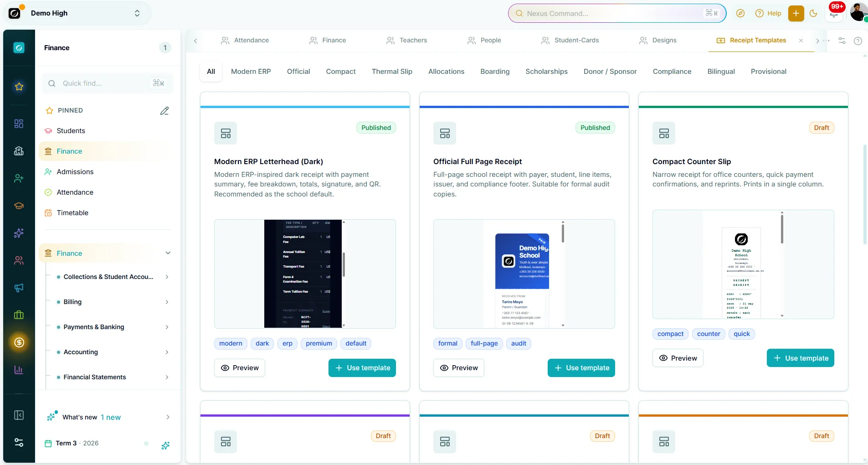The height and width of the screenshot is (465, 868).
Task: Open the compass explore icon in header
Action: tap(740, 13)
